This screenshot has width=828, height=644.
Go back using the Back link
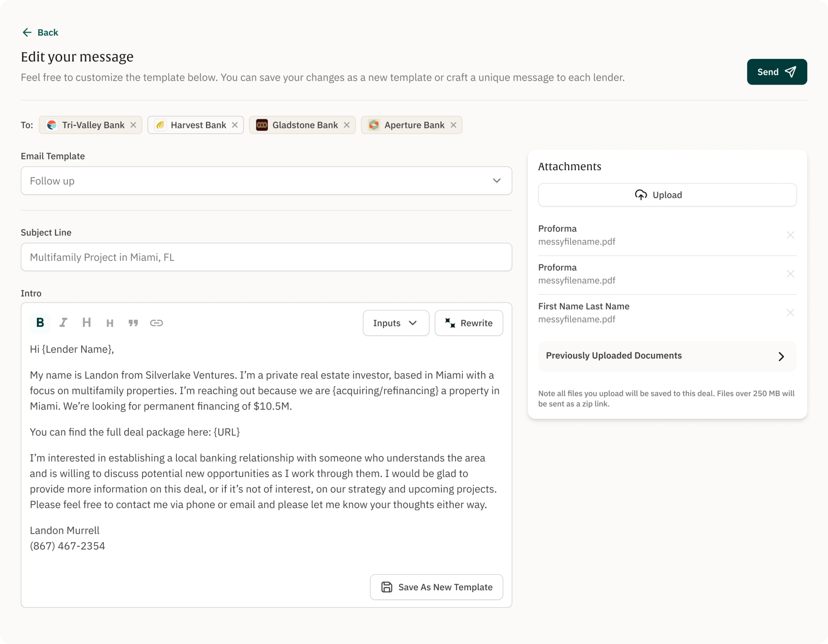(40, 33)
